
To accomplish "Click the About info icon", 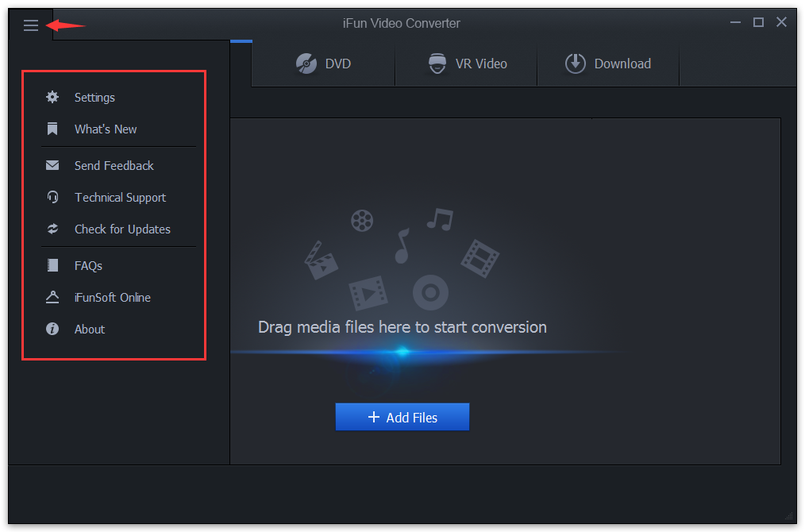I will click(52, 330).
